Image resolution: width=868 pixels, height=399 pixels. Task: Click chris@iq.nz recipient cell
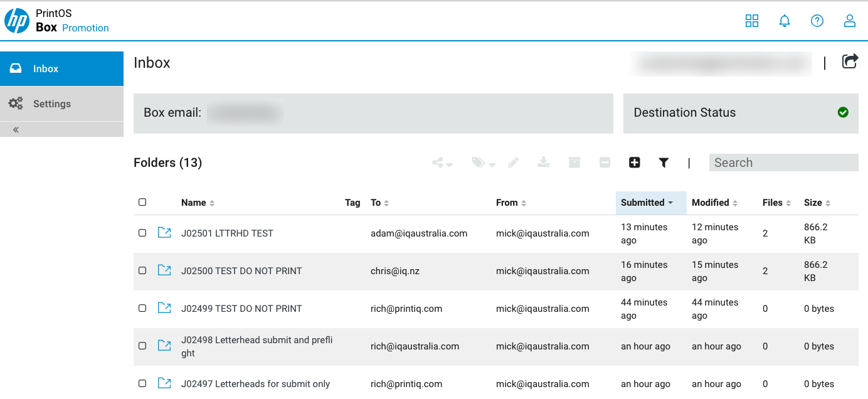click(x=395, y=270)
